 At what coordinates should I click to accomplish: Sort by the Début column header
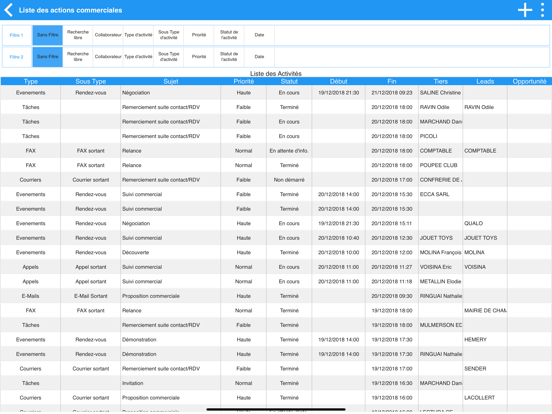coord(339,81)
